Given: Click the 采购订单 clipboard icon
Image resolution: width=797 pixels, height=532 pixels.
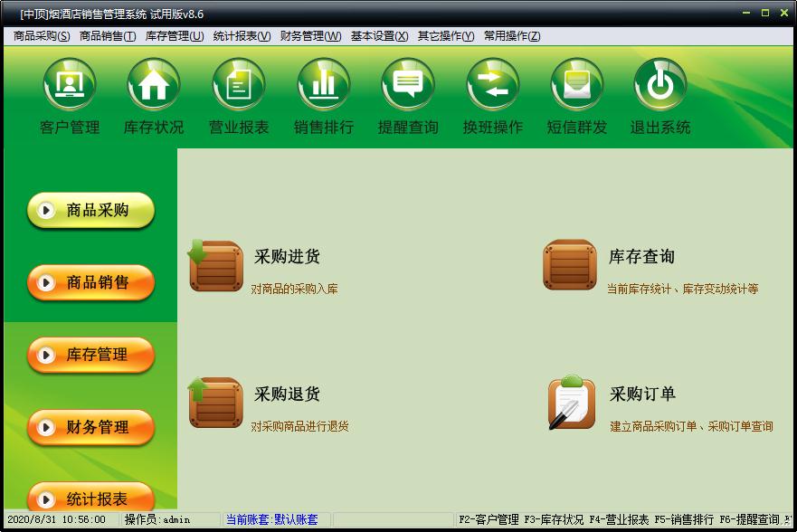Looking at the screenshot, I should 572,403.
